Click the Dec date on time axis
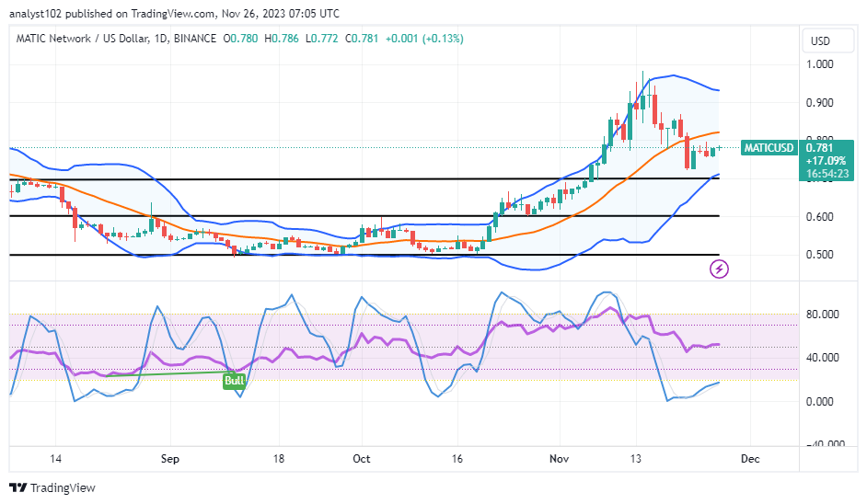This screenshot has height=504, width=867. pyautogui.click(x=750, y=459)
